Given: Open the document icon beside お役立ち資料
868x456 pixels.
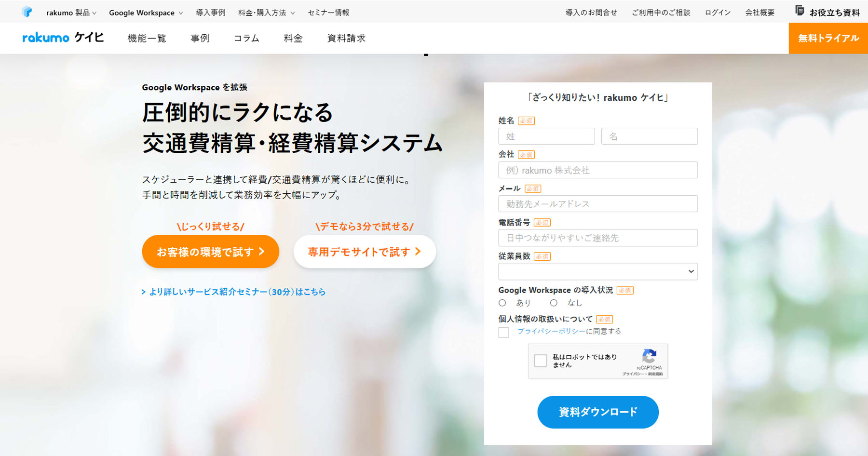Looking at the screenshot, I should [x=800, y=11].
